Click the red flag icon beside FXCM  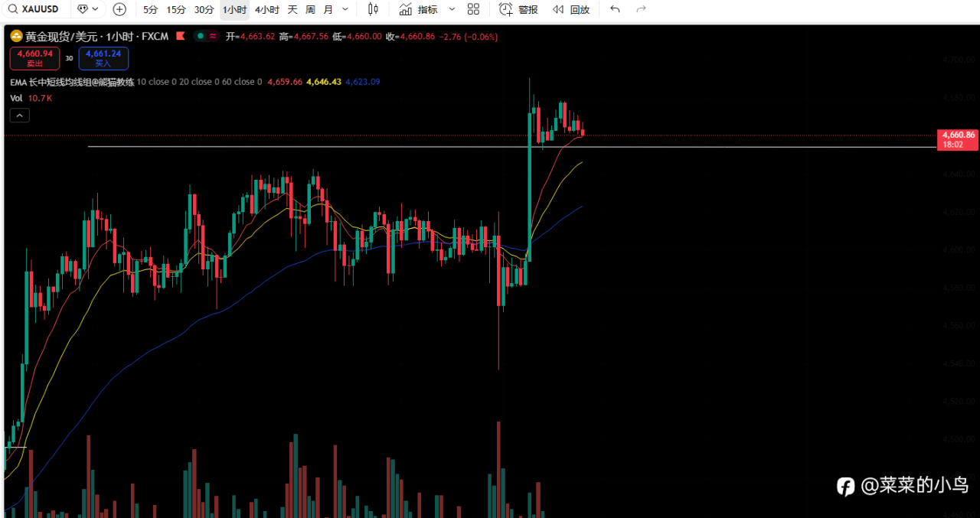click(x=181, y=36)
